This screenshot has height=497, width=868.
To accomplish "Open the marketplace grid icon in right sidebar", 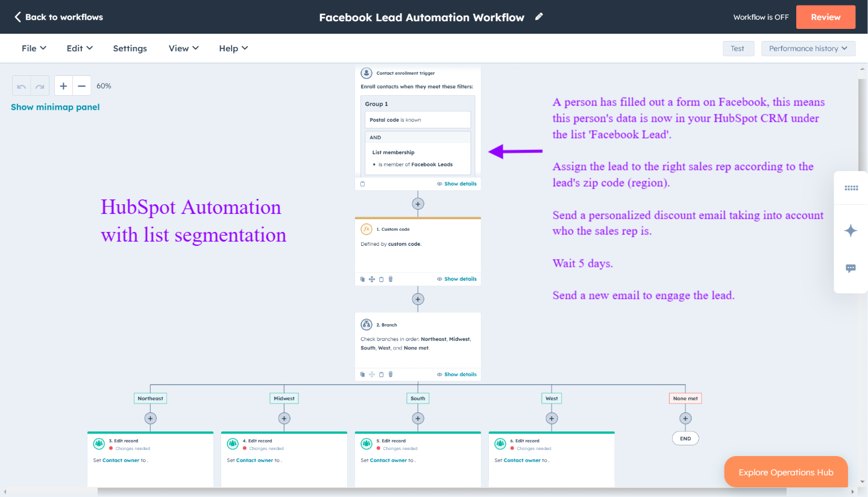I will coord(851,187).
